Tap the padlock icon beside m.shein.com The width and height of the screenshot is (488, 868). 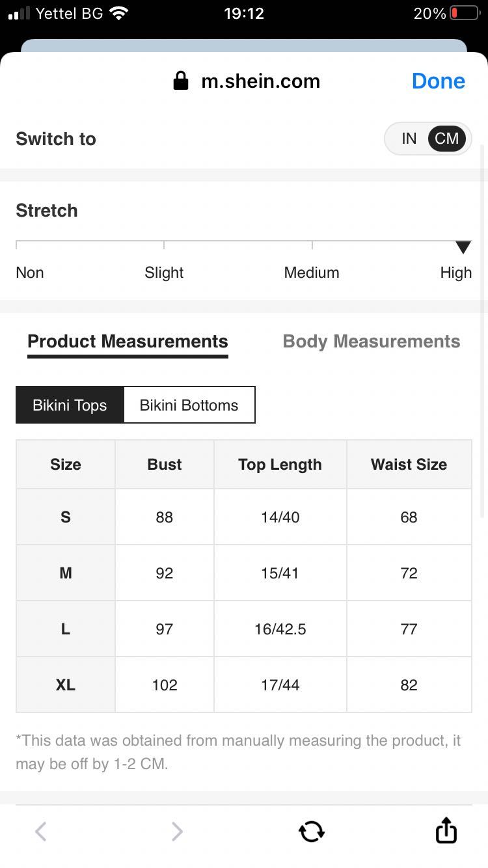180,81
